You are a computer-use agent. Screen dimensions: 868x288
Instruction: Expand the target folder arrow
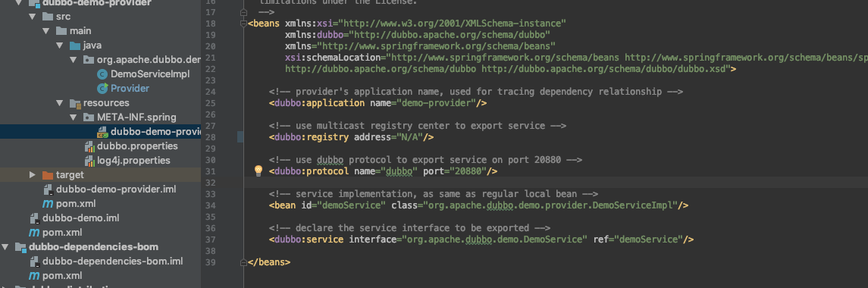pyautogui.click(x=33, y=175)
